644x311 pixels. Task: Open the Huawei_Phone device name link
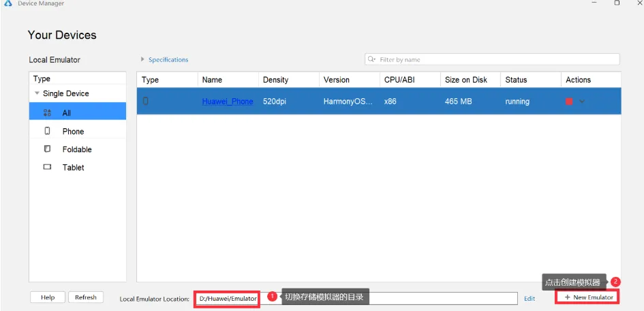228,102
